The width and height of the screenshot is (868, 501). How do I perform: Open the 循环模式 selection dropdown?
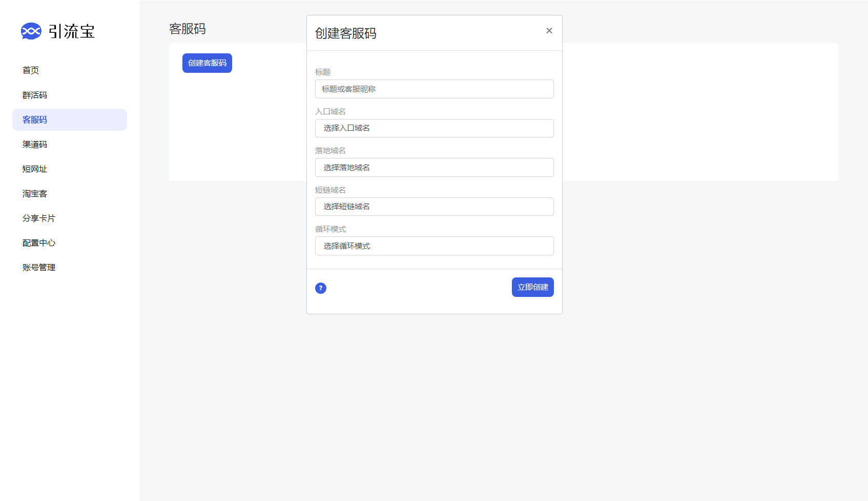[x=434, y=246]
